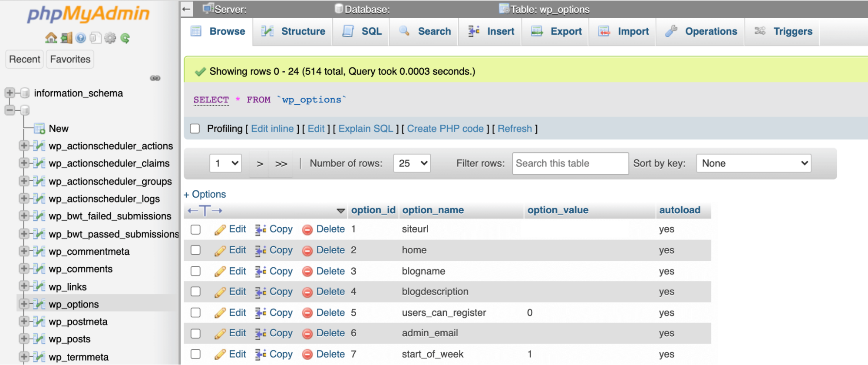Sort by autoload column header
Image resolution: width=868 pixels, height=365 pixels.
pos(680,210)
